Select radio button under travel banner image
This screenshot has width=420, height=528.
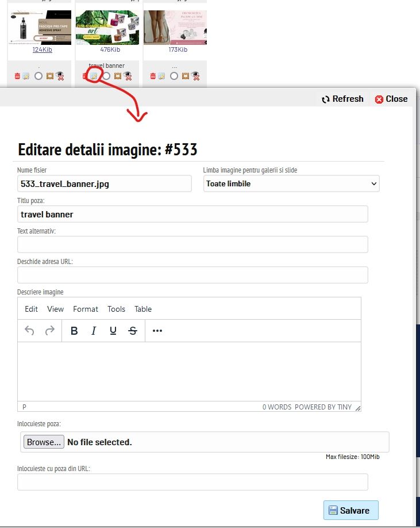click(106, 76)
